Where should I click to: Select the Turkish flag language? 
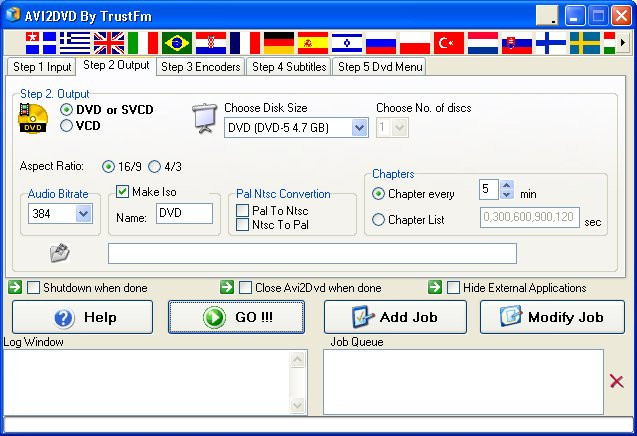449,43
